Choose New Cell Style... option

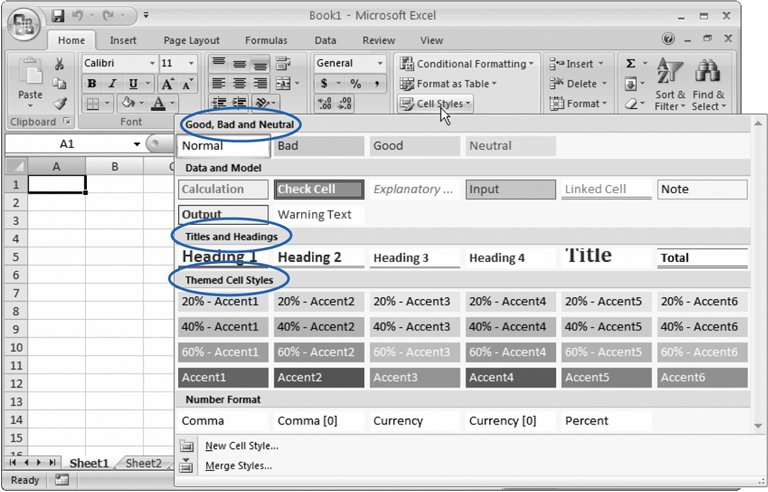coord(241,446)
